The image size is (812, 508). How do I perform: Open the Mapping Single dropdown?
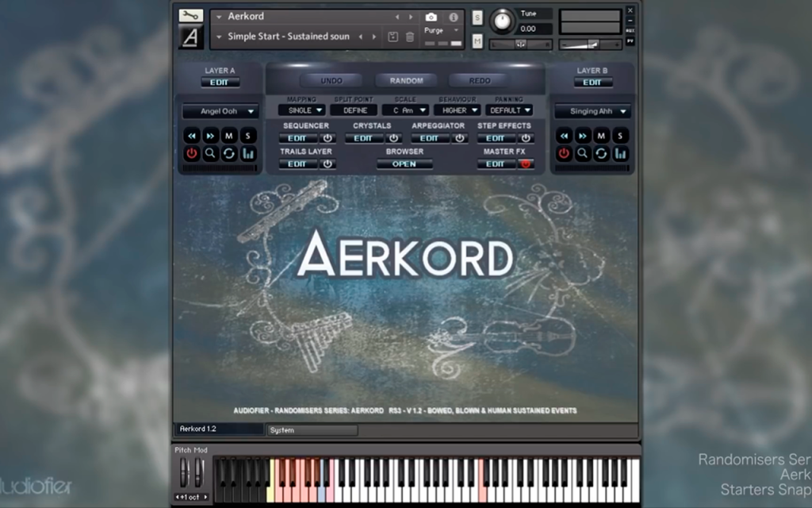coord(301,110)
